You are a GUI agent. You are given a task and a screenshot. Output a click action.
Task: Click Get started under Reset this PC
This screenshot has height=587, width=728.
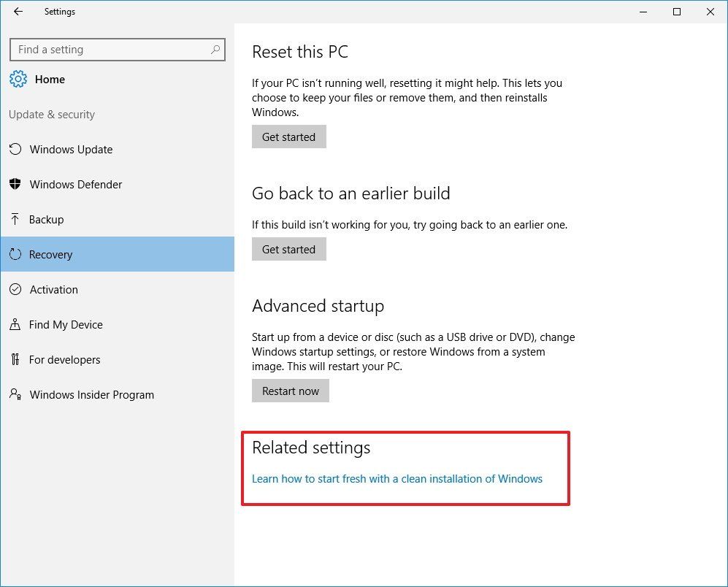click(x=288, y=137)
